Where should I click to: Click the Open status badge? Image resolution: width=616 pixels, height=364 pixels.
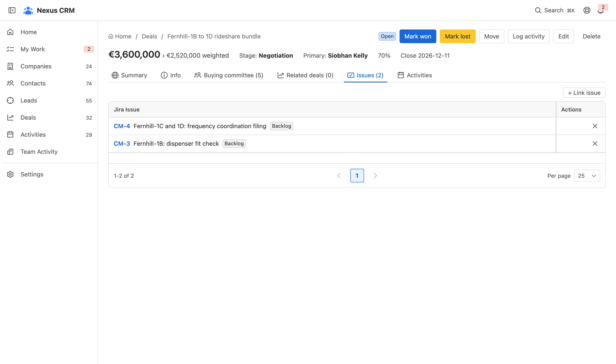tap(387, 36)
